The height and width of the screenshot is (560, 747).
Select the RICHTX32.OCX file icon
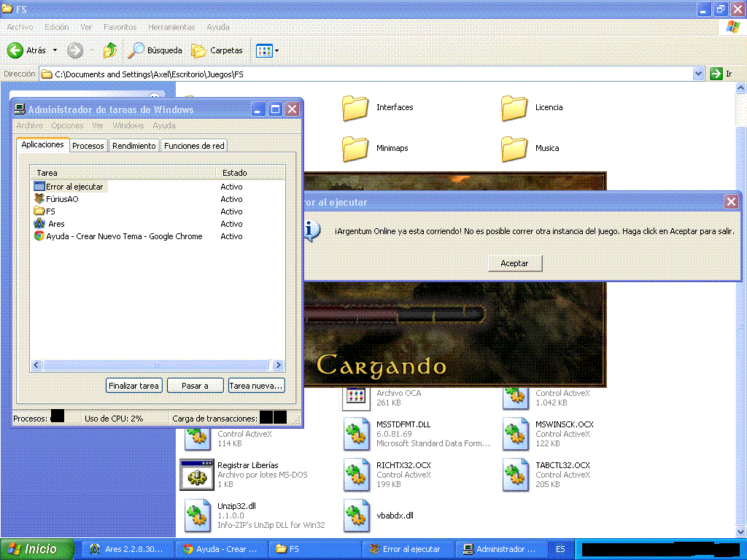pos(357,475)
